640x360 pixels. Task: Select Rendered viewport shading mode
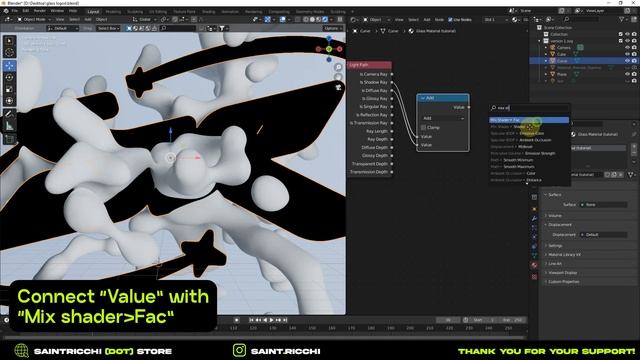point(325,19)
